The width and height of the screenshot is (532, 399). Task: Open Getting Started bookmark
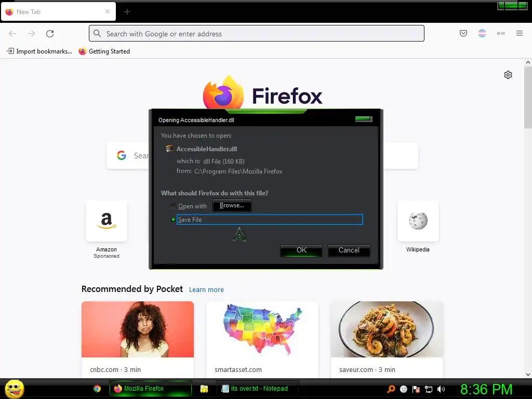[104, 51]
